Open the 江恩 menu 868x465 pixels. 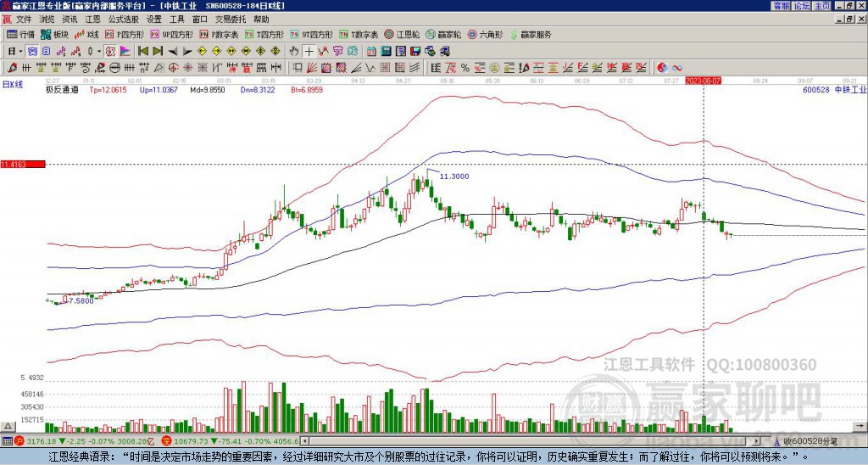92,20
